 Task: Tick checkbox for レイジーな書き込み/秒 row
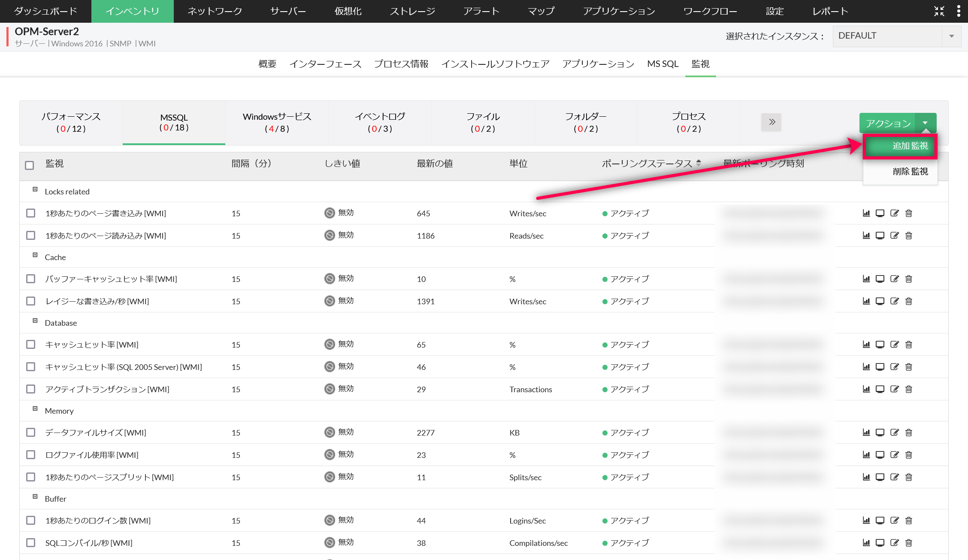(30, 301)
